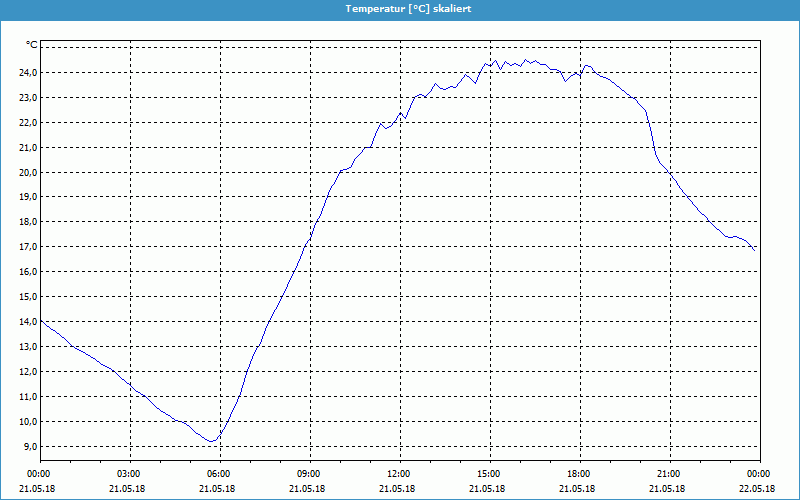Click the 11,0 y-axis label

pos(27,397)
